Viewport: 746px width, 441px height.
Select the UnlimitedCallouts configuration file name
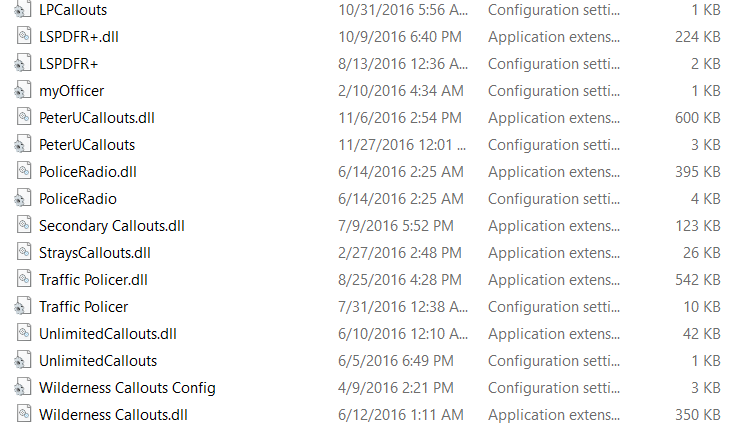pyautogui.click(x=98, y=360)
